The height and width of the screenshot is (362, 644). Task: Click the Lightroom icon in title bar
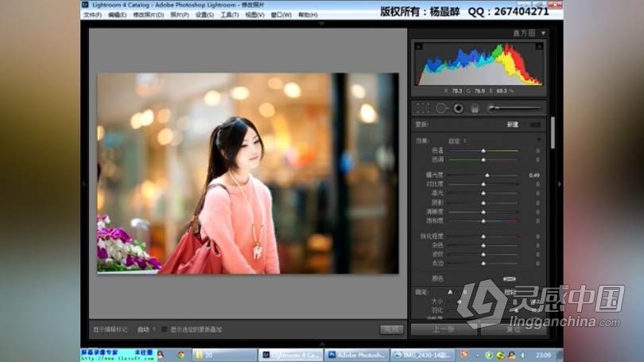point(85,5)
